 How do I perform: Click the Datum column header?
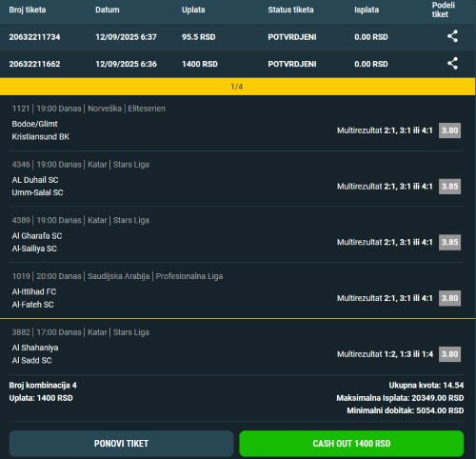[108, 10]
